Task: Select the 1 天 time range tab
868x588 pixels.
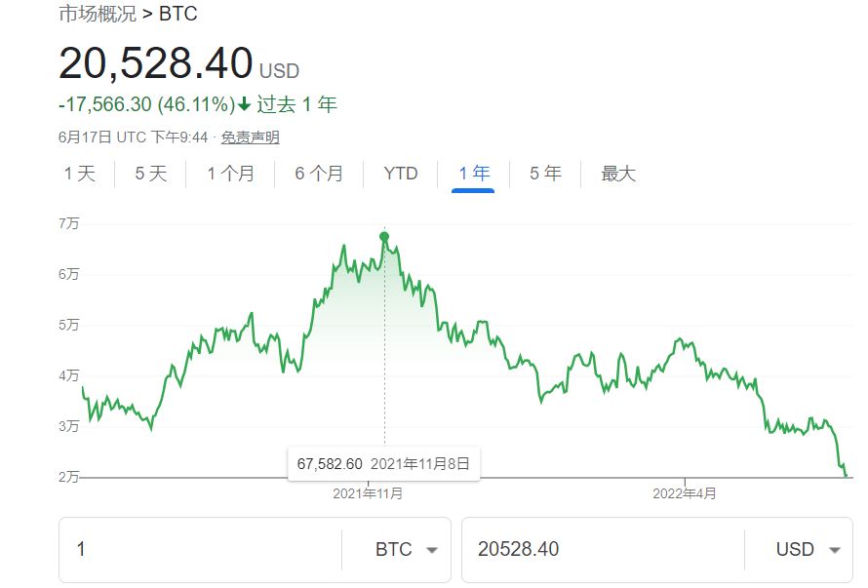Action: click(80, 174)
